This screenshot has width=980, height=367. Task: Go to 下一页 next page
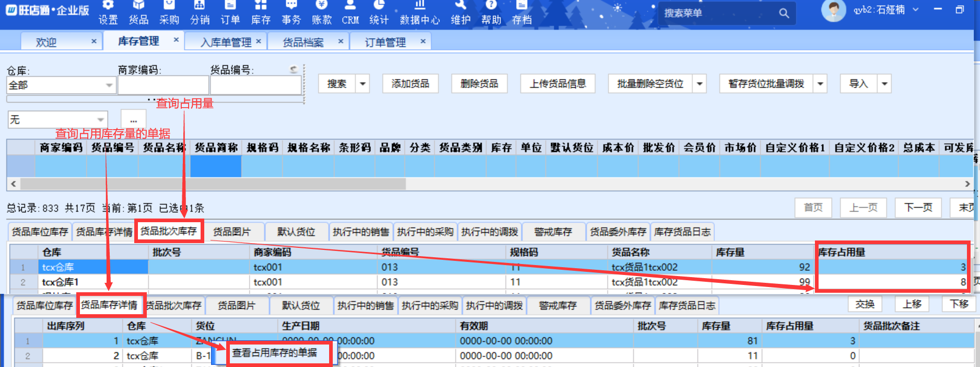click(918, 208)
